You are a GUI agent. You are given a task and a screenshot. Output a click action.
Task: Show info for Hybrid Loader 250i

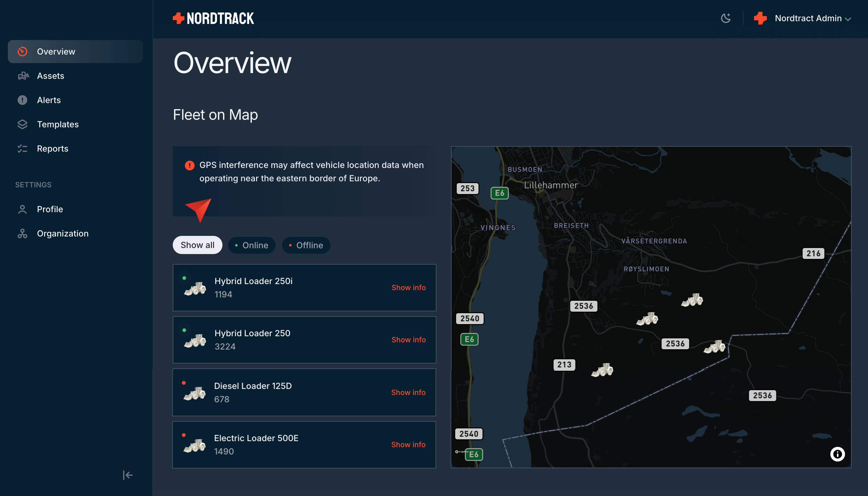[408, 287]
